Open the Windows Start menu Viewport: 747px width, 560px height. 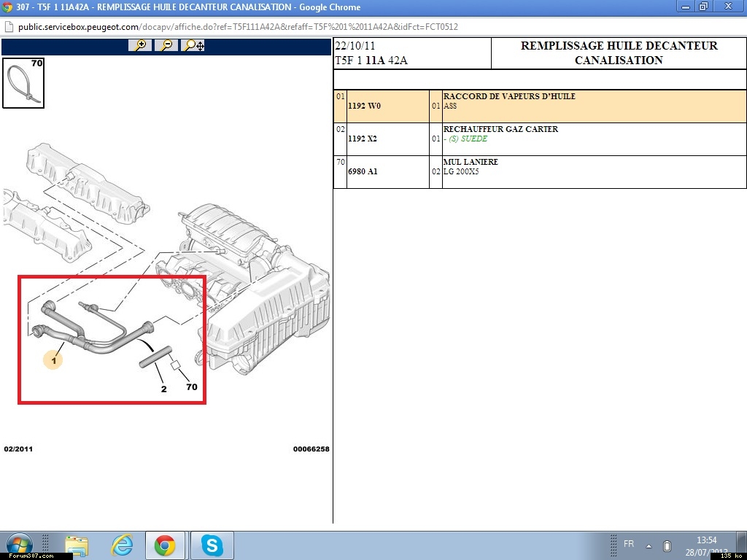pyautogui.click(x=19, y=545)
